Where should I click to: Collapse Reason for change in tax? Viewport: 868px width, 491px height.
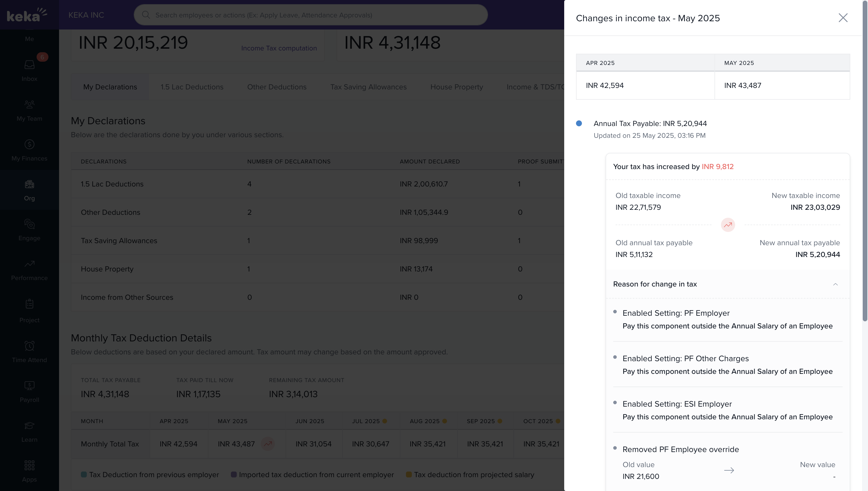[655, 284]
